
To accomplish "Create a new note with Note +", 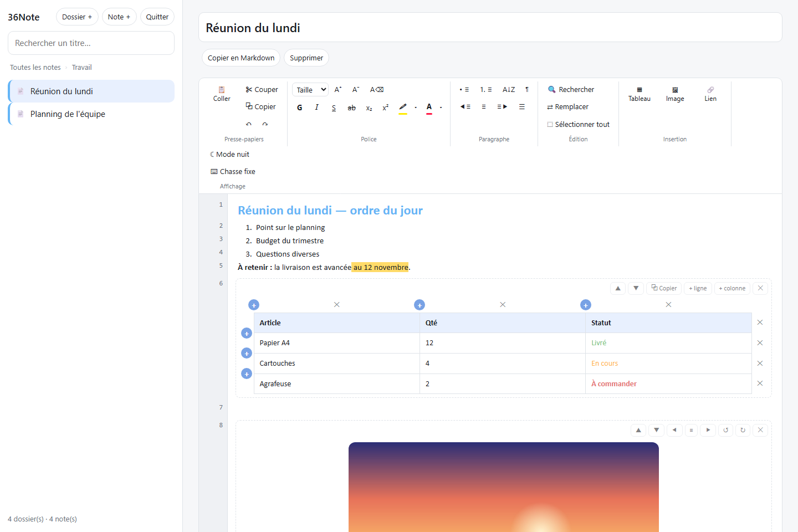I will pos(119,17).
